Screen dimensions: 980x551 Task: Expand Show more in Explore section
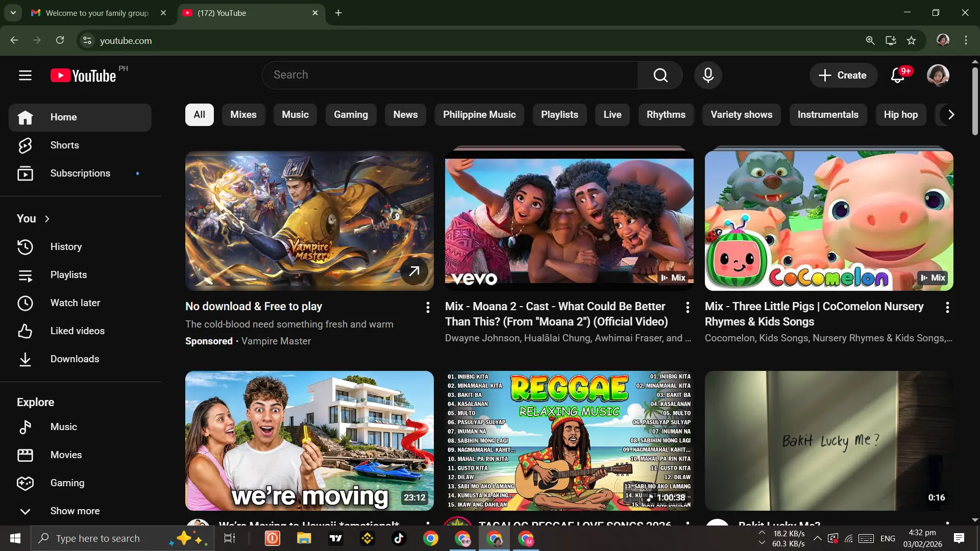(80, 511)
